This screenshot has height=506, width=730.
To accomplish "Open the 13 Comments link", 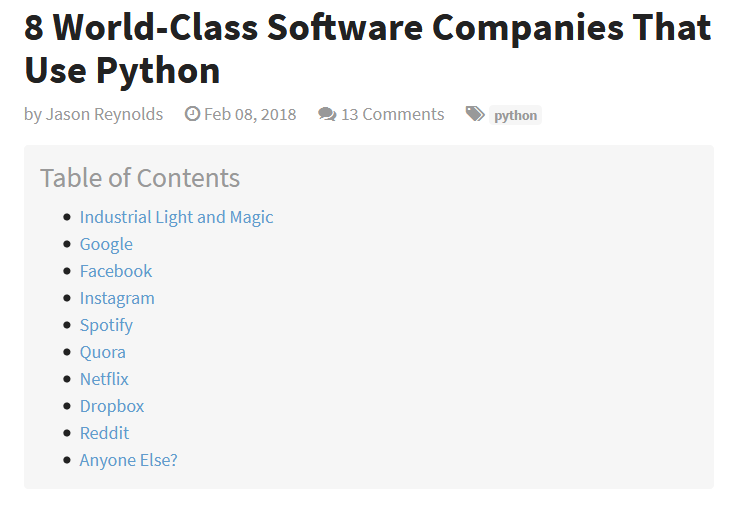I will (392, 114).
